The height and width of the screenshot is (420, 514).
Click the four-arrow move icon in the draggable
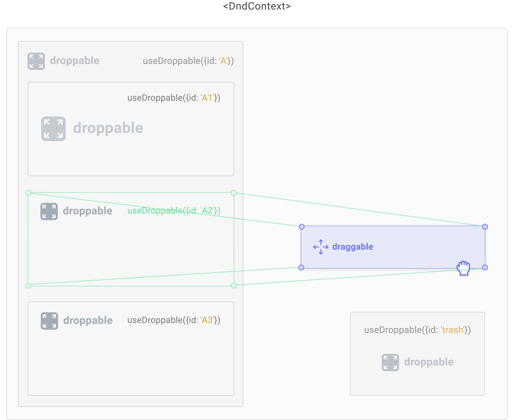(x=321, y=247)
